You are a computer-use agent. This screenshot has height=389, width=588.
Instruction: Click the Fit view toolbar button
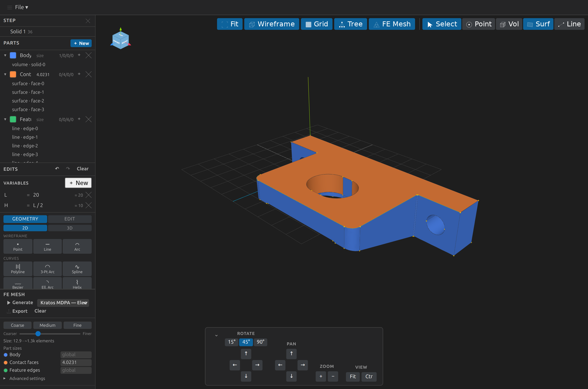(x=230, y=24)
